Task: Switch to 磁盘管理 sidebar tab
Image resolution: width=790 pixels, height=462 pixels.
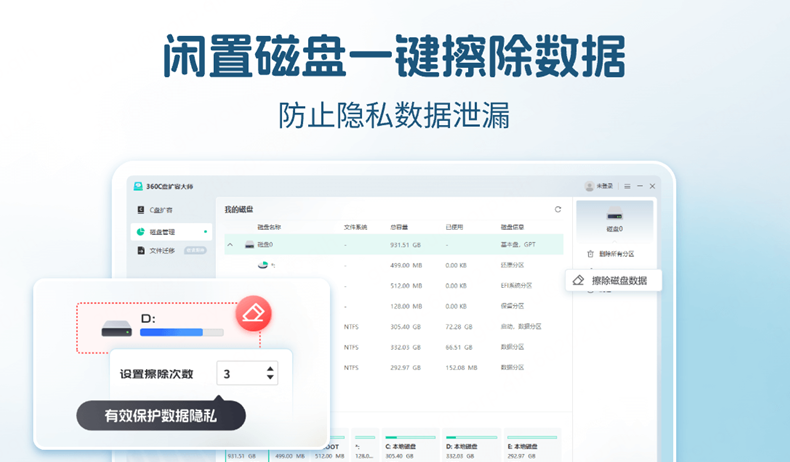Action: [171, 232]
